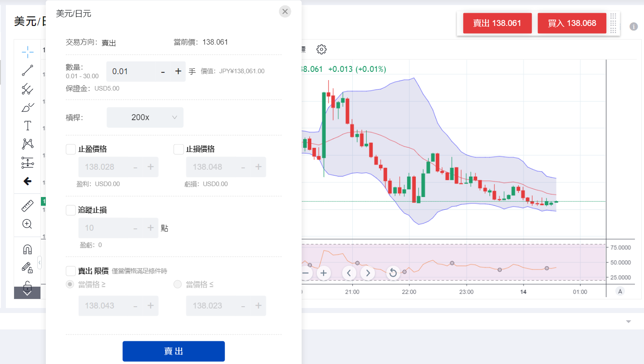Image resolution: width=644 pixels, height=364 pixels.
Task: Click the chart reset circular arrow
Action: point(393,273)
